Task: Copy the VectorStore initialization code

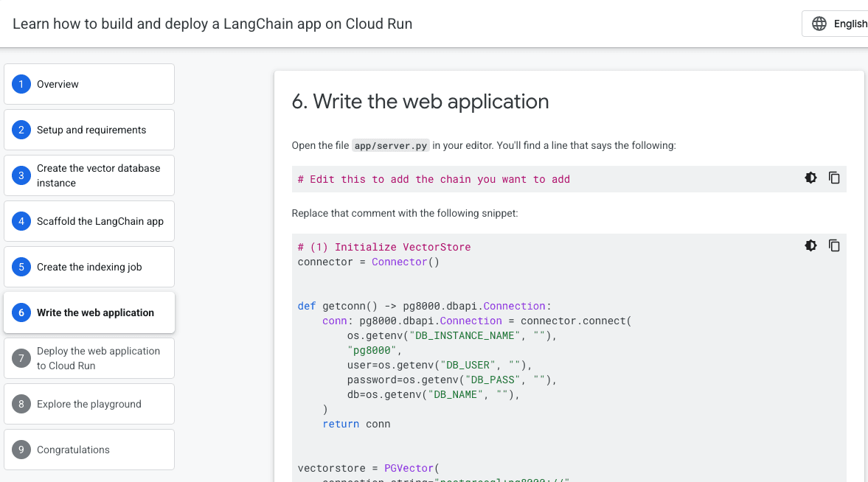Action: click(x=834, y=245)
